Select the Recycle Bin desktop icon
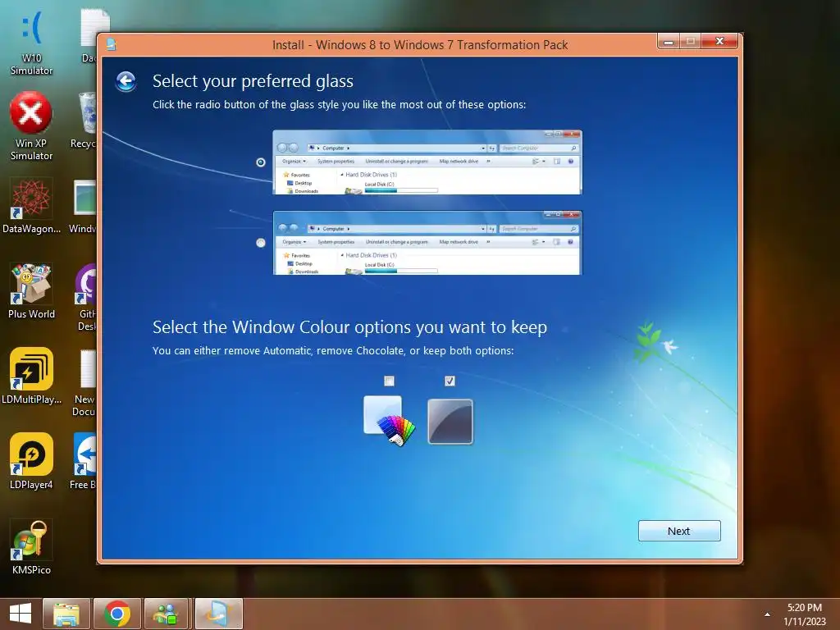The width and height of the screenshot is (840, 630). point(84,121)
